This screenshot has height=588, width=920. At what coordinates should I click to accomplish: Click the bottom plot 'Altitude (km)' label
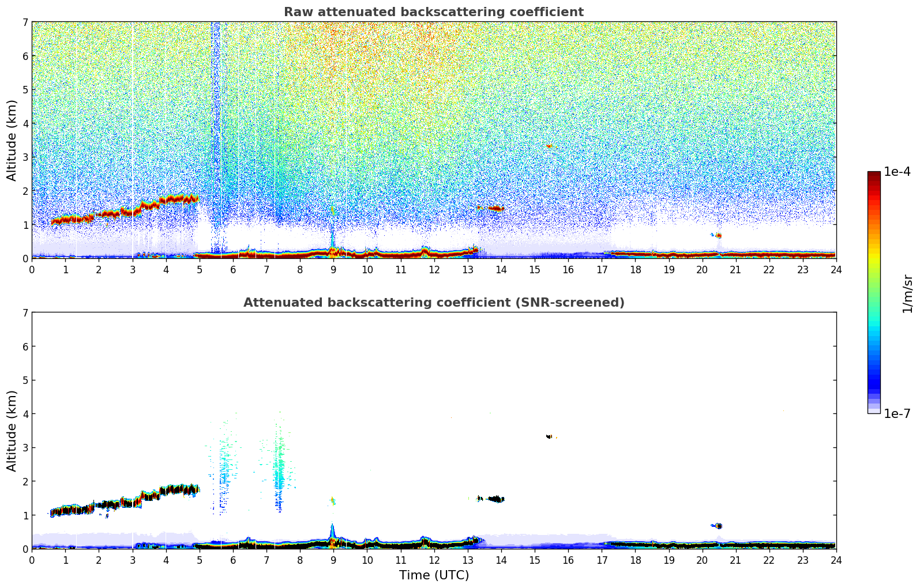pyautogui.click(x=12, y=431)
